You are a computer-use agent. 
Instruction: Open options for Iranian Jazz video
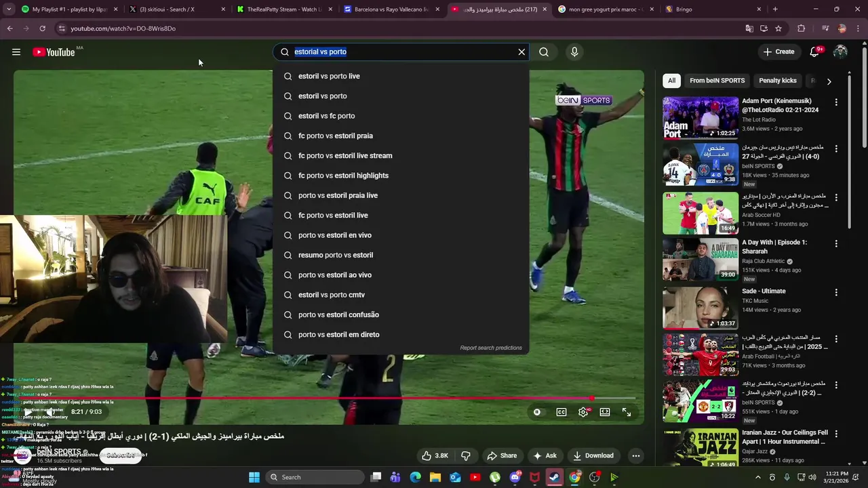(x=836, y=433)
